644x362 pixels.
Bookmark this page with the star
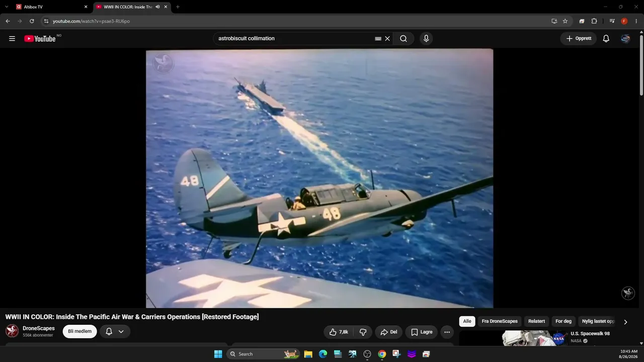click(x=565, y=21)
